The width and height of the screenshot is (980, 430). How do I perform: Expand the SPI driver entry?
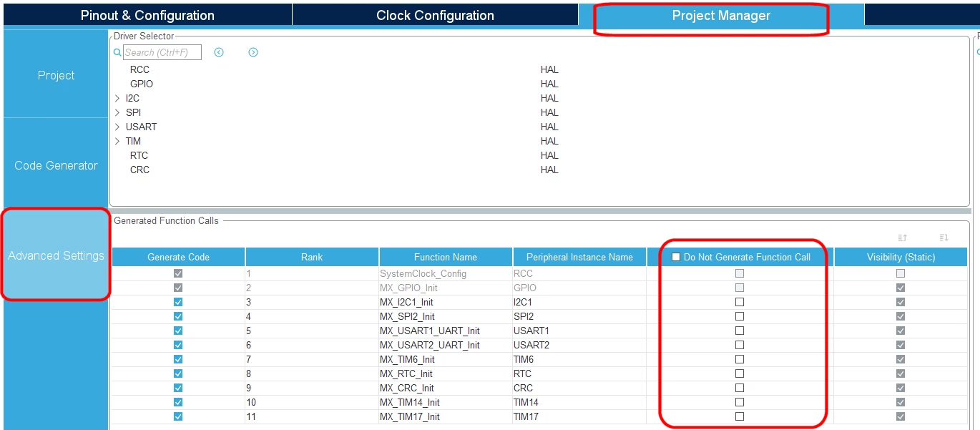(x=117, y=112)
